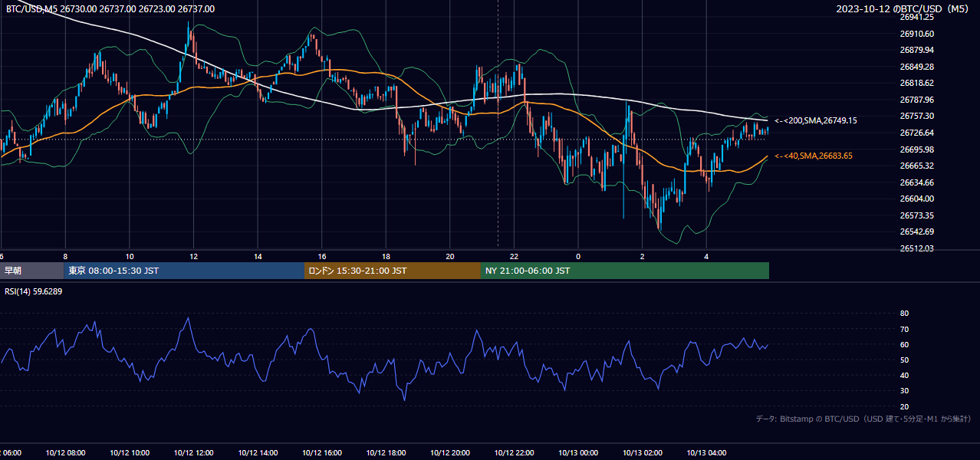Click the RSI(14) 59.6289 indicator label
Image resolution: width=980 pixels, height=460 pixels.
point(34,291)
